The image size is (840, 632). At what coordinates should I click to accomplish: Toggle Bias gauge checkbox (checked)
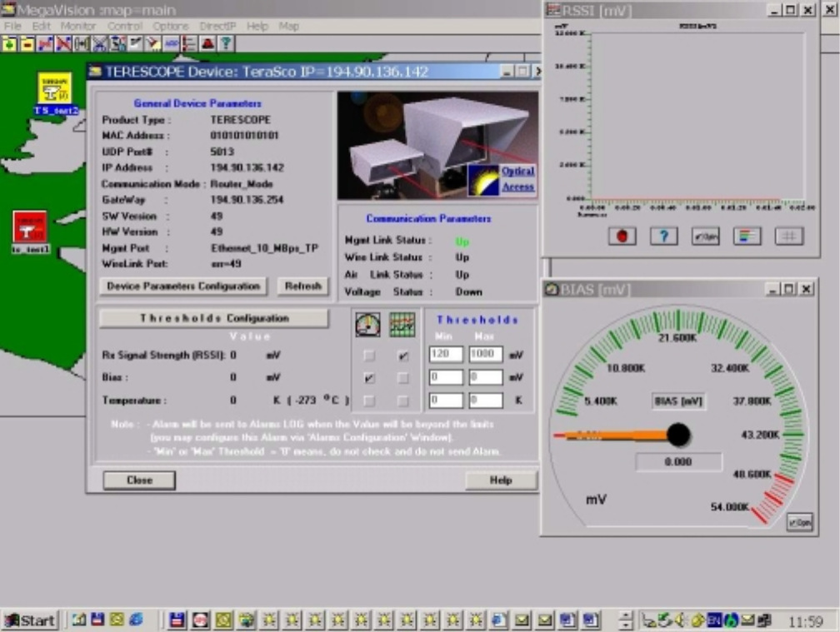point(368,378)
